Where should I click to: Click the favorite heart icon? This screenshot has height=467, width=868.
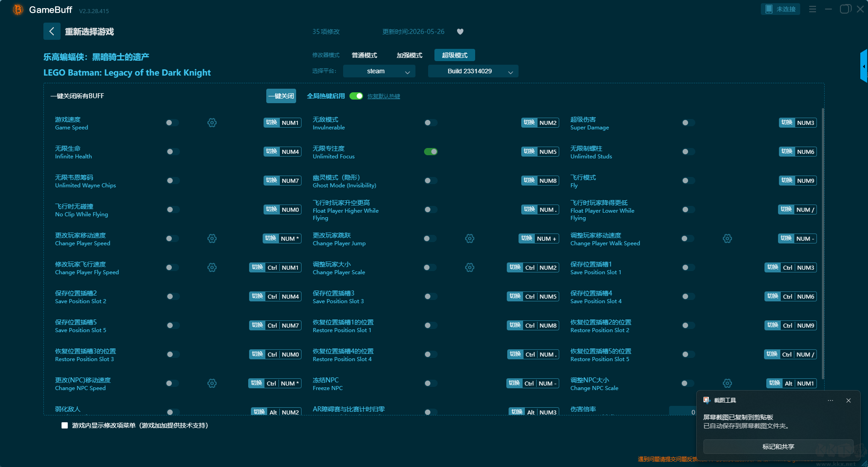coord(460,32)
